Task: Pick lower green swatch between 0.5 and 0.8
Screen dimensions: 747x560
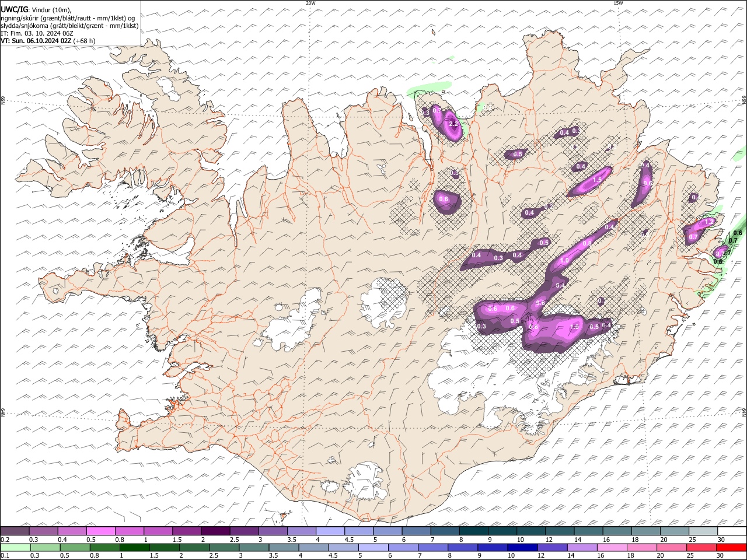Action: [75, 547]
